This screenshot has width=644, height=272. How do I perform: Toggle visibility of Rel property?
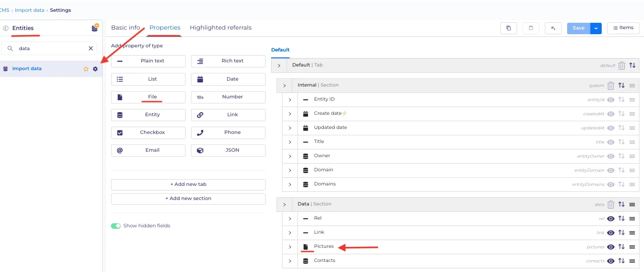(611, 219)
